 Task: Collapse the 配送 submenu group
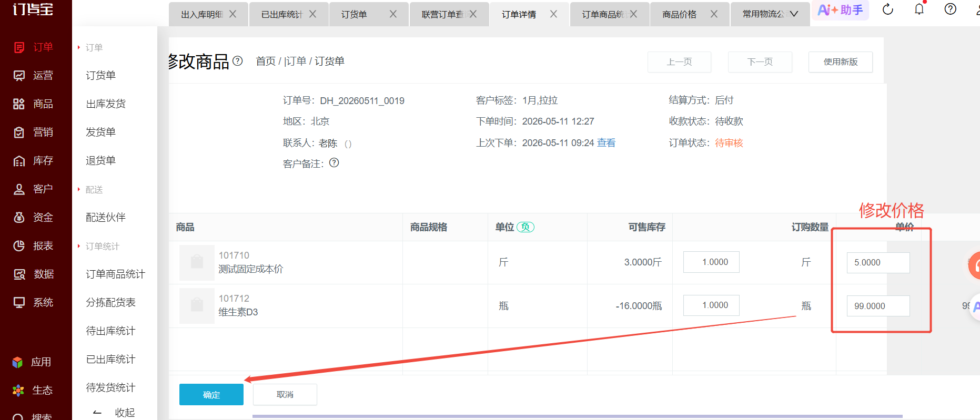point(90,190)
